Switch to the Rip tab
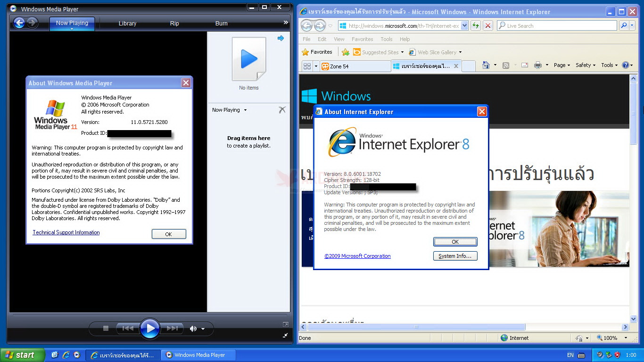 coord(174,24)
